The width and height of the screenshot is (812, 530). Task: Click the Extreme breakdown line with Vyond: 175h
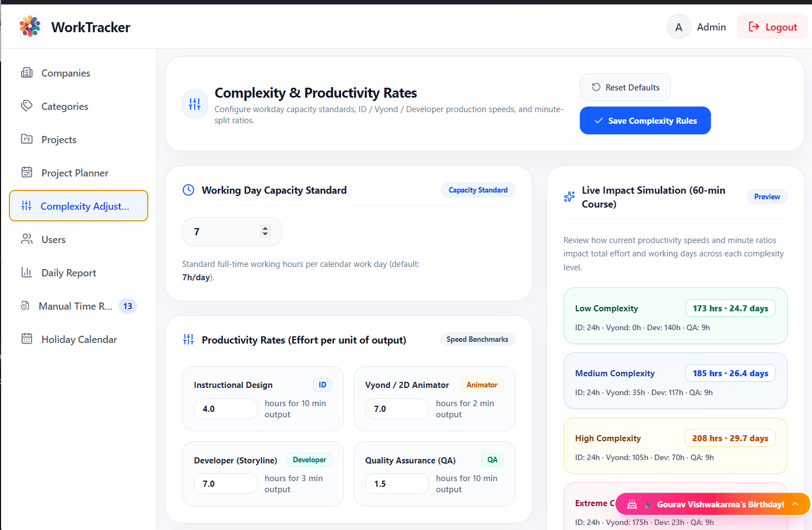(x=644, y=522)
